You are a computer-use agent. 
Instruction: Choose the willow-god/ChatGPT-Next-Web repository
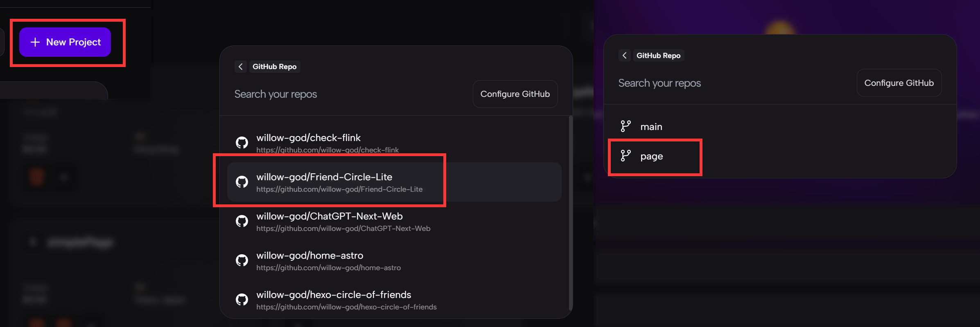pos(329,217)
